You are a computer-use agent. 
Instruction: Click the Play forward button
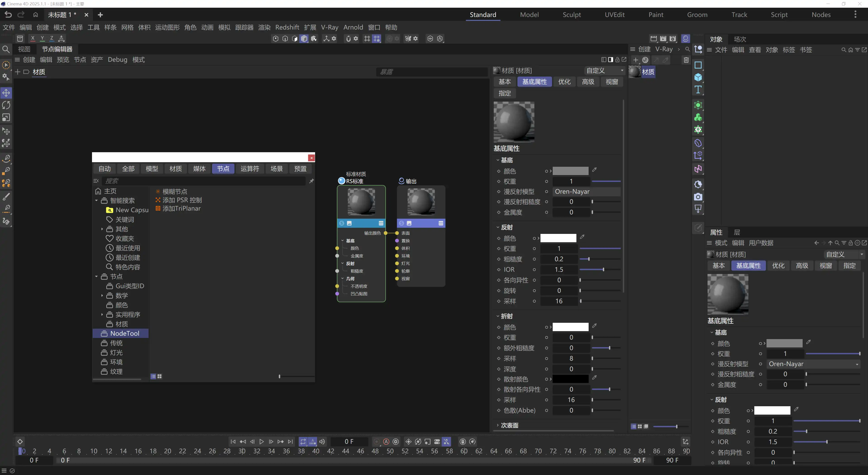pos(262,442)
